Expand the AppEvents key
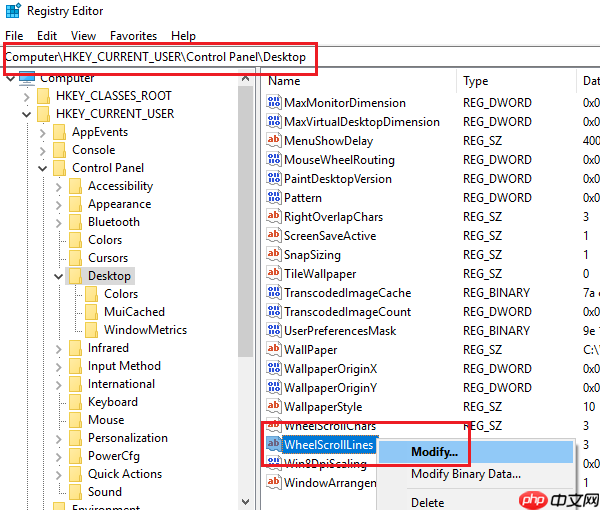Screen dimensions: 600x510 [42, 133]
